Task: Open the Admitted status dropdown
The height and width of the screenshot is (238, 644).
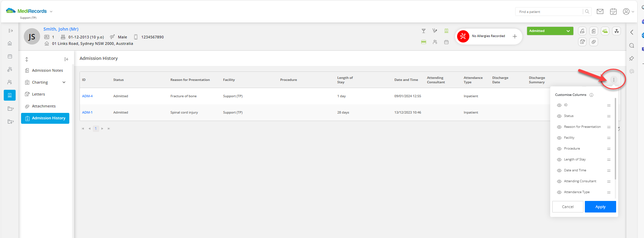Action: [550, 31]
